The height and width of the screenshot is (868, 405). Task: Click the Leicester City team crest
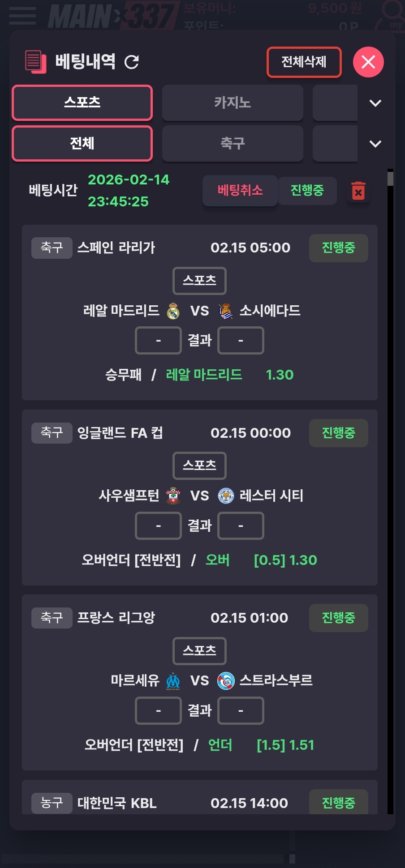pyautogui.click(x=226, y=496)
